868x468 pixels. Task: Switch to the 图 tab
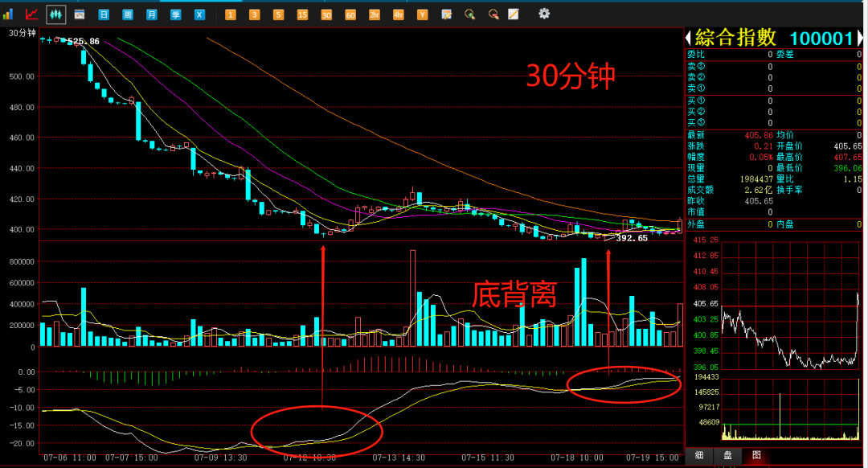point(756,455)
